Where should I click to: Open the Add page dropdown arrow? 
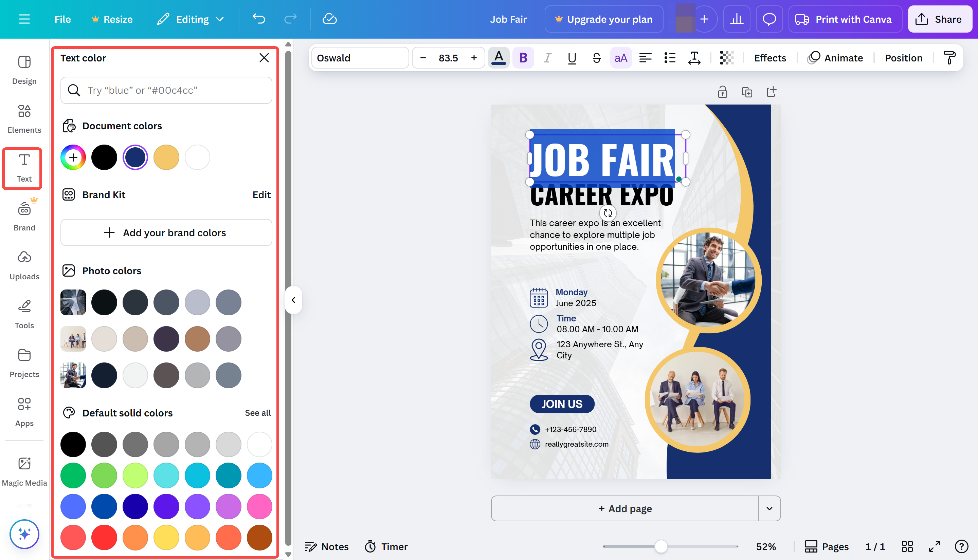tap(770, 508)
